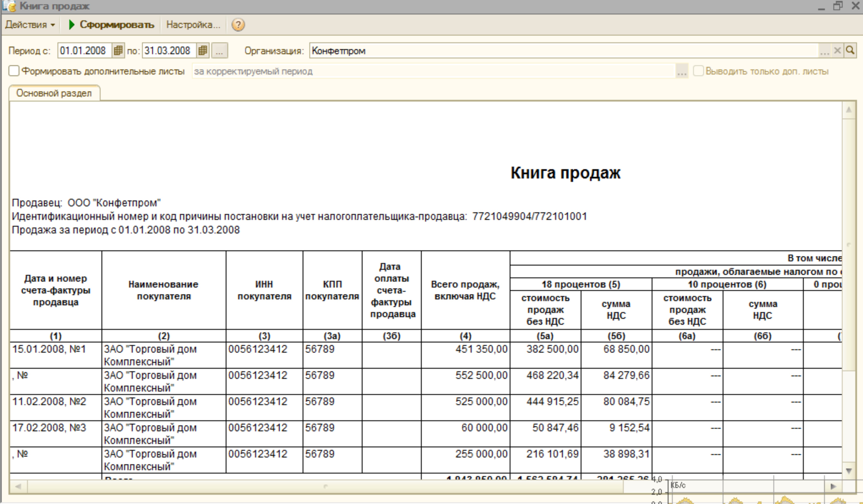Select total sales cell 255 000,00
The width and height of the screenshot is (863, 504).
coord(465,460)
